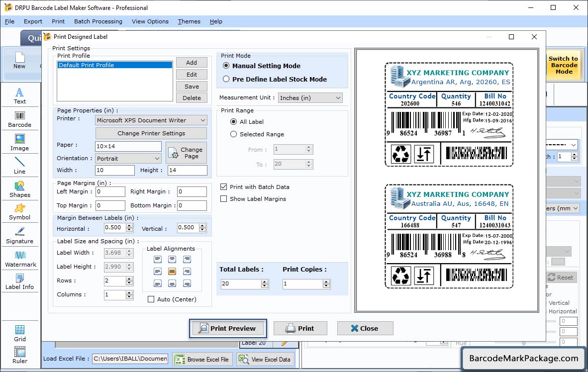Pick the Line drawing tool
The height and width of the screenshot is (372, 588).
[19, 166]
